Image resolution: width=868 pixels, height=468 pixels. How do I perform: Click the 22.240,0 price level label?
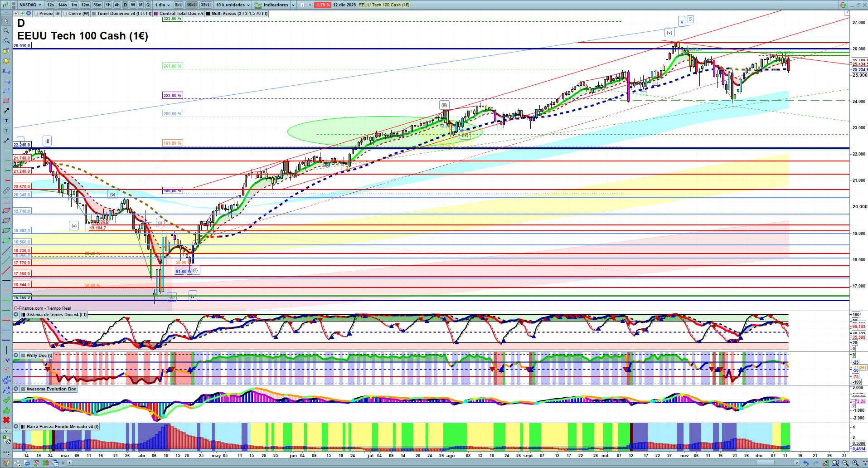[x=22, y=145]
